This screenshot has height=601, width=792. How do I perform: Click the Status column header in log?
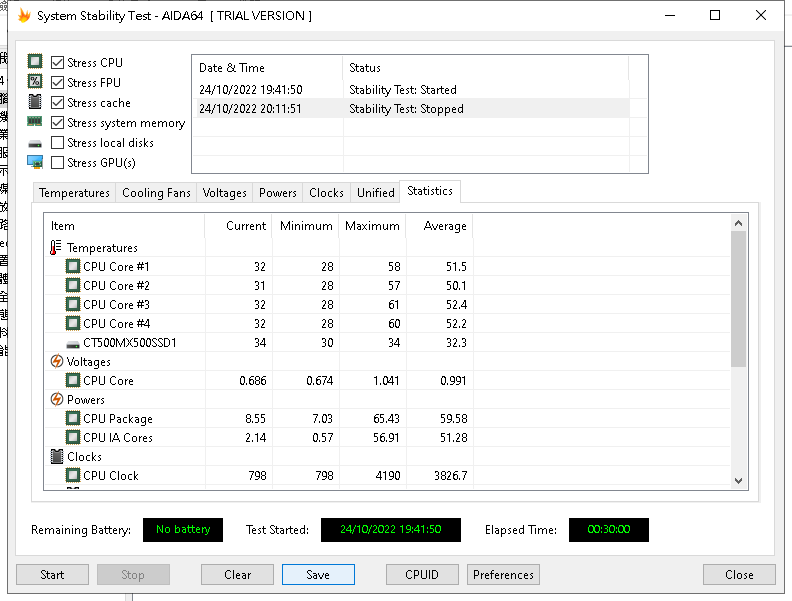(486, 68)
